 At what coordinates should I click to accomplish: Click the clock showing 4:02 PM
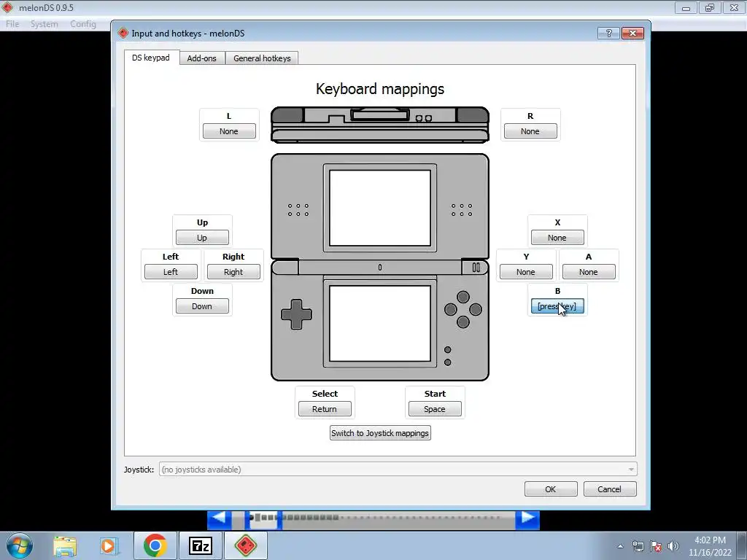[710, 540]
